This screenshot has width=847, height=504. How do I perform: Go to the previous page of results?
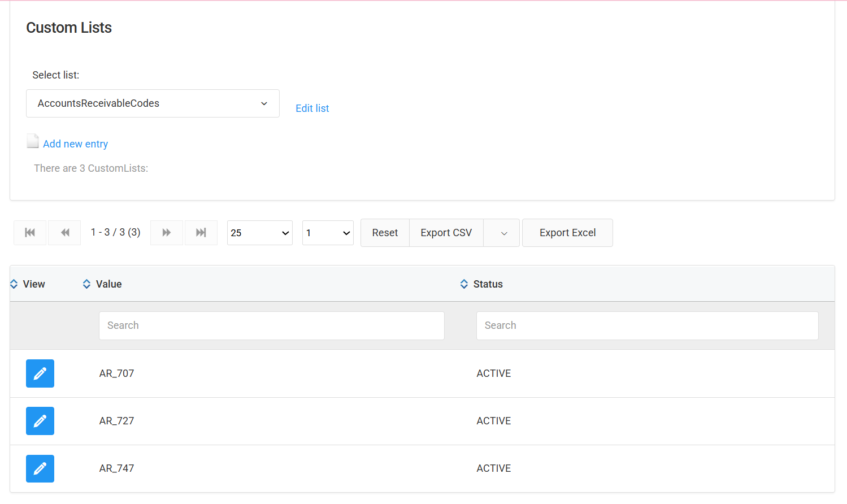[x=65, y=233]
